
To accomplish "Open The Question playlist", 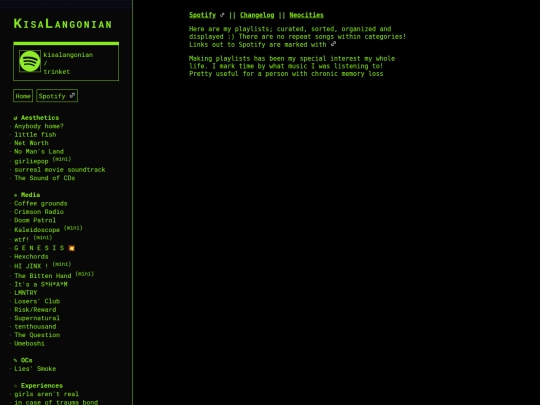I will (37, 335).
